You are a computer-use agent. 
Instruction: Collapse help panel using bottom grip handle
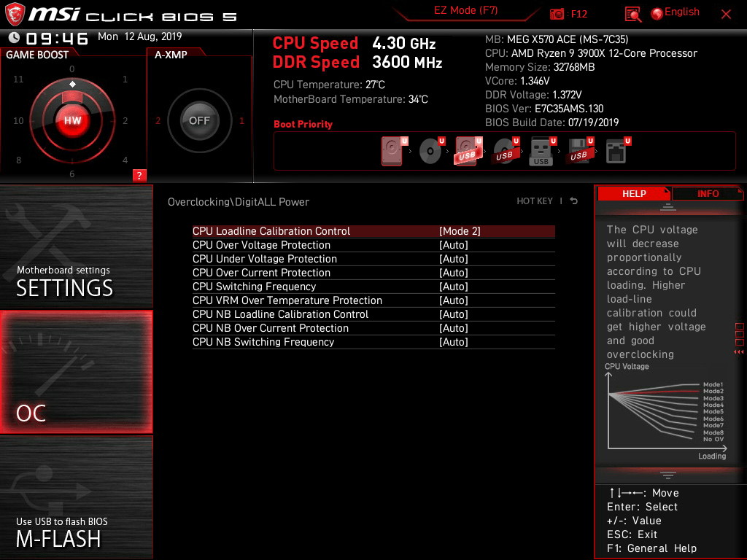(668, 475)
